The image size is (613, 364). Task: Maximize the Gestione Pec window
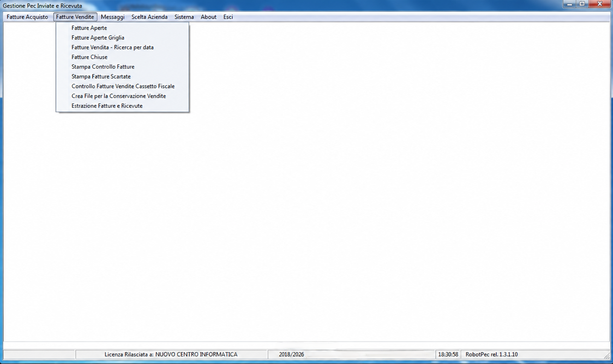coord(582,4)
